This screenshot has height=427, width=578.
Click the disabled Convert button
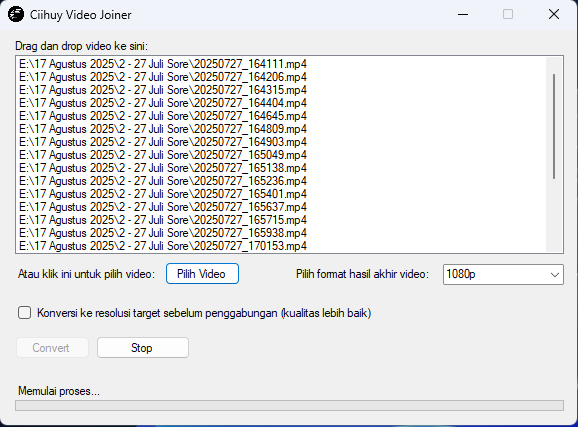pyautogui.click(x=52, y=348)
